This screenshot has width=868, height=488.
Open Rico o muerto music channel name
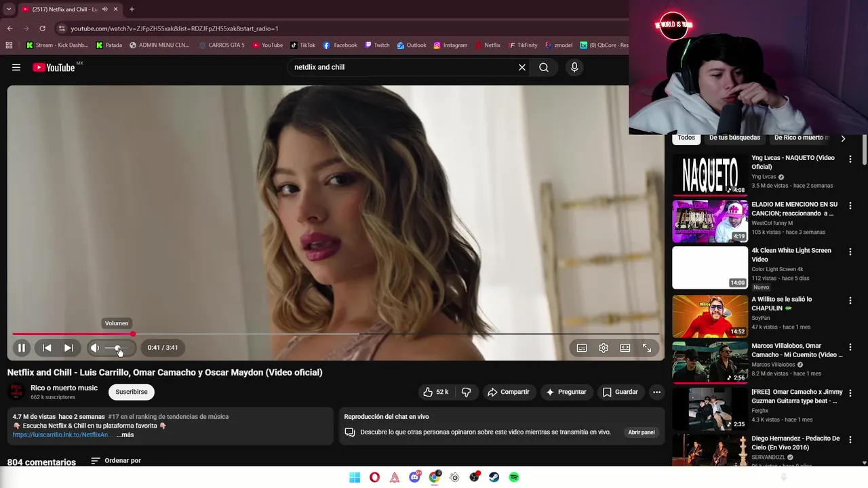(x=64, y=388)
